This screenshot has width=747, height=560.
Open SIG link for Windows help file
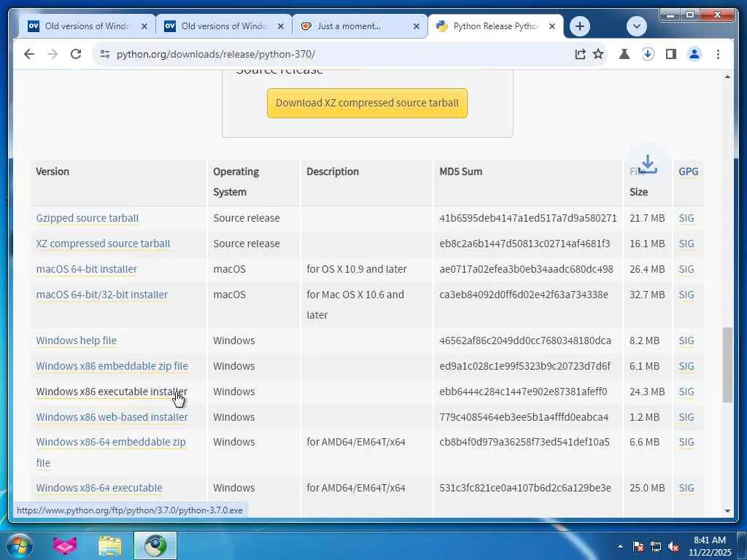pyautogui.click(x=686, y=341)
